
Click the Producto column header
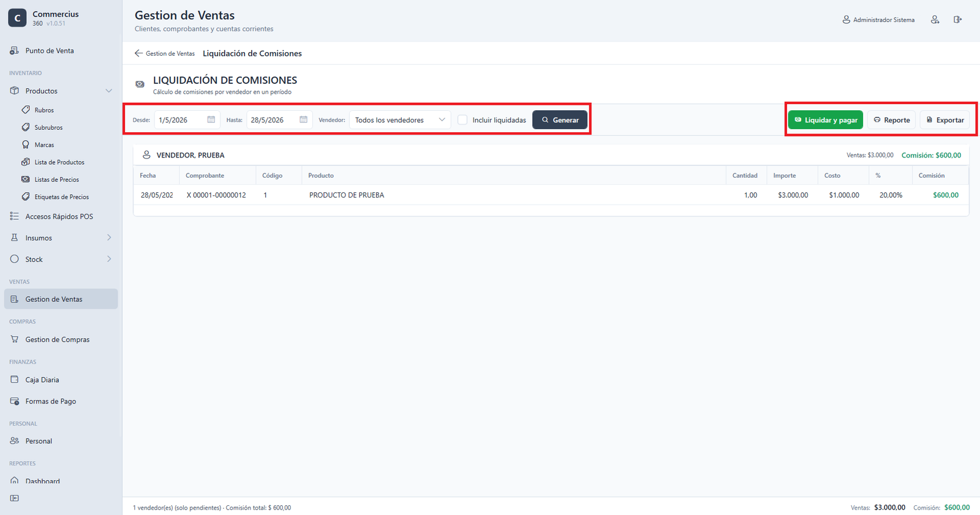(514, 175)
